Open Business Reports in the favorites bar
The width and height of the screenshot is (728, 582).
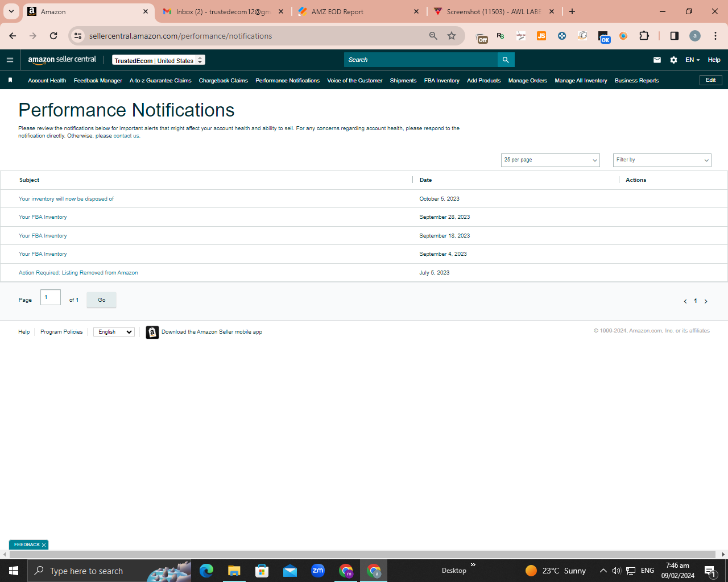(x=637, y=81)
